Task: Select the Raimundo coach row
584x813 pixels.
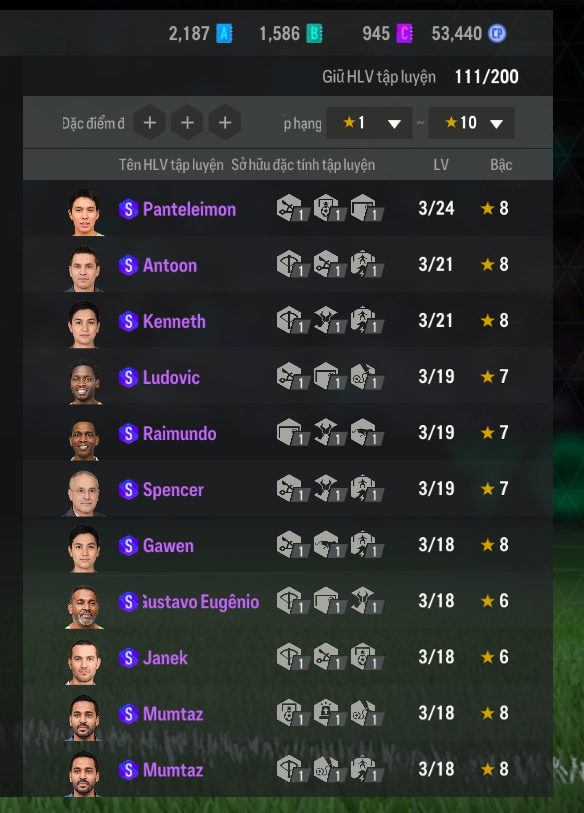Action: pos(288,432)
